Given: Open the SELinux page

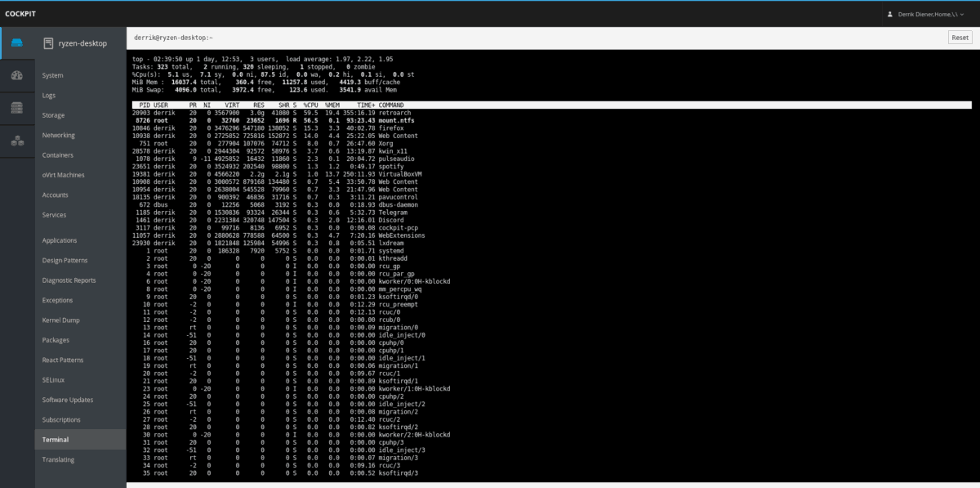Looking at the screenshot, I should pos(52,379).
